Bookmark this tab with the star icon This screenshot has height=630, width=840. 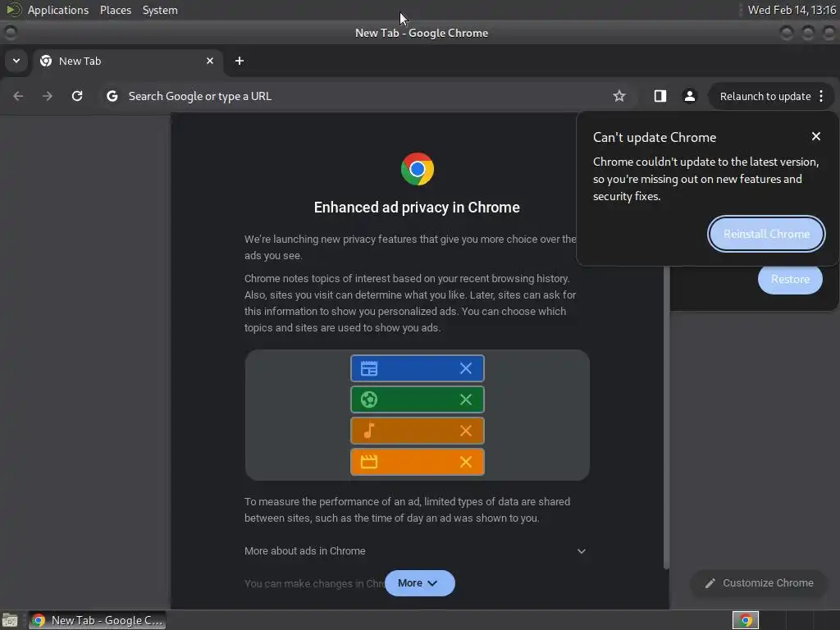(619, 96)
